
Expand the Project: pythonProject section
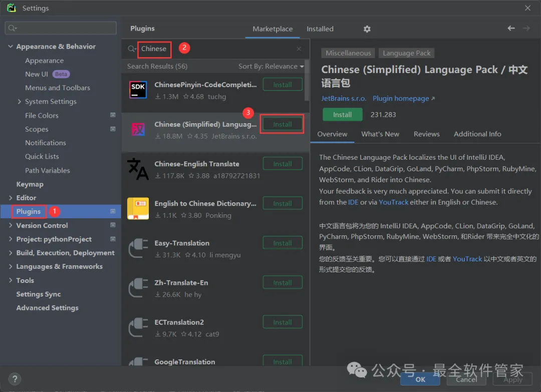pyautogui.click(x=11, y=239)
